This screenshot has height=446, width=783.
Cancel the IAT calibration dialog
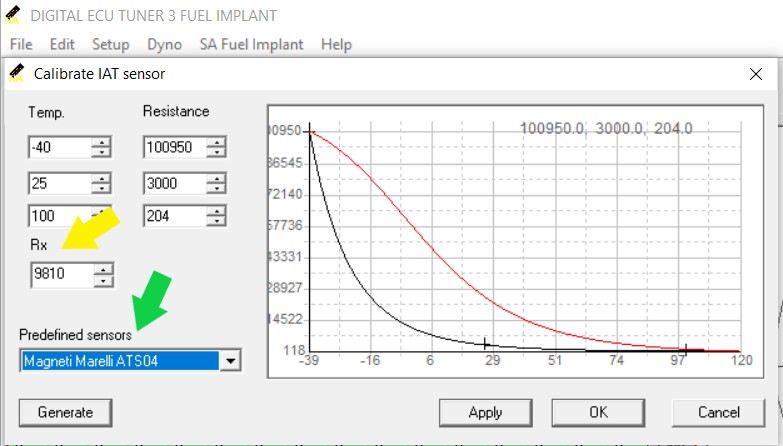point(719,413)
